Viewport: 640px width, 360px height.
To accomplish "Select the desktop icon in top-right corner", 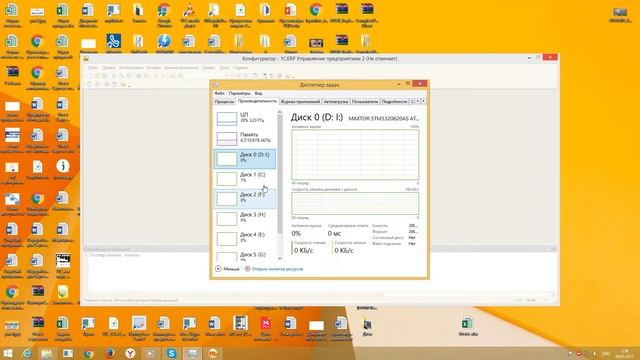I will point(620,15).
